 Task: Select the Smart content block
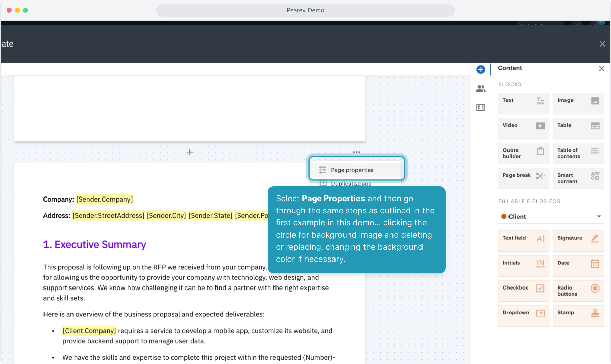pos(578,178)
